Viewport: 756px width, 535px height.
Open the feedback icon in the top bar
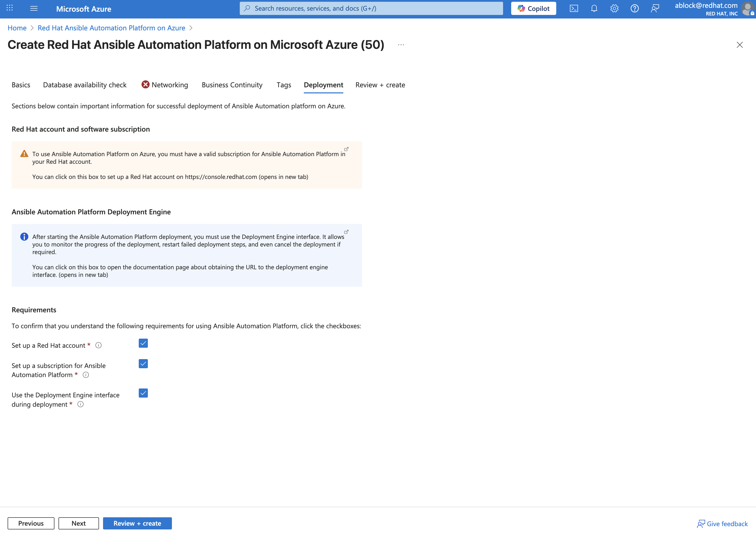(x=655, y=8)
